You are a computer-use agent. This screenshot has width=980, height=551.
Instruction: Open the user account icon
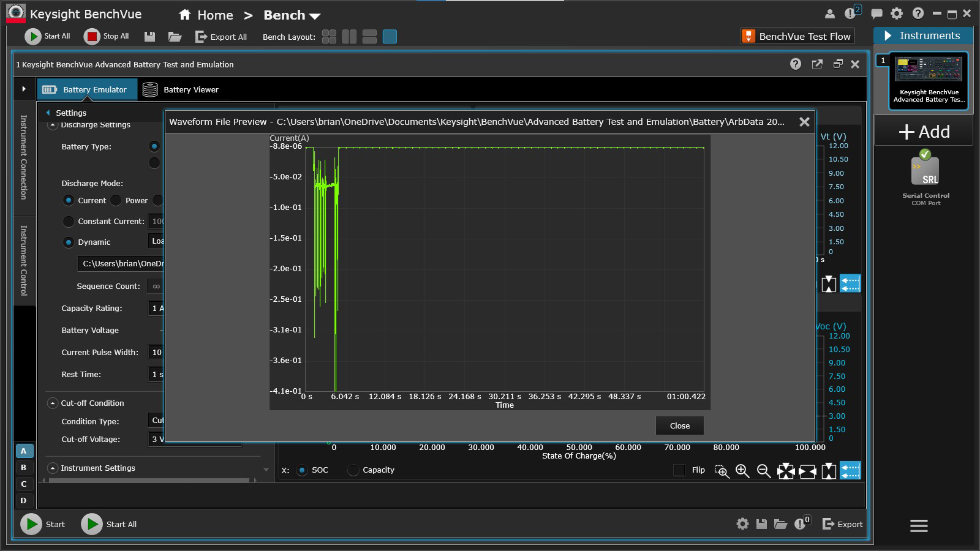pos(830,13)
